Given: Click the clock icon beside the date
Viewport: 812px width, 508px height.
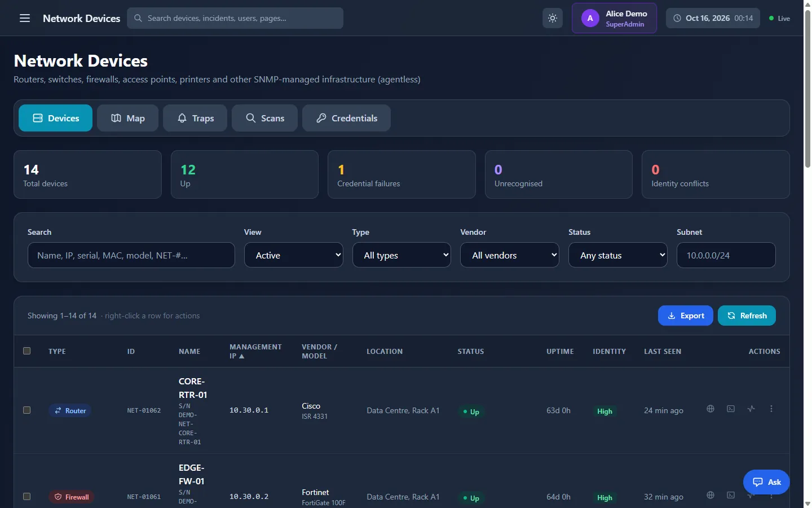Looking at the screenshot, I should [x=677, y=18].
